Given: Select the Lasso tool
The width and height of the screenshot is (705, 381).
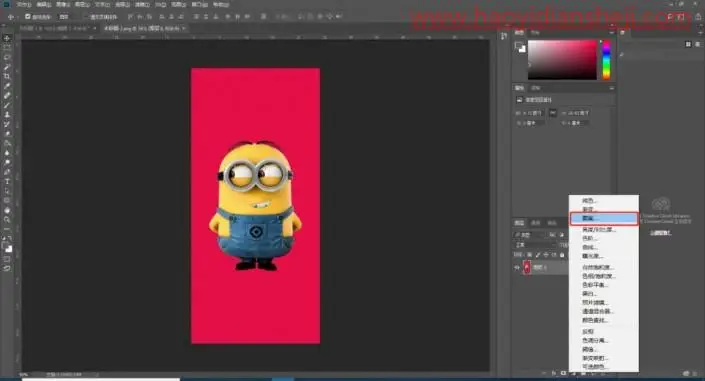Looking at the screenshot, I should pos(7,57).
